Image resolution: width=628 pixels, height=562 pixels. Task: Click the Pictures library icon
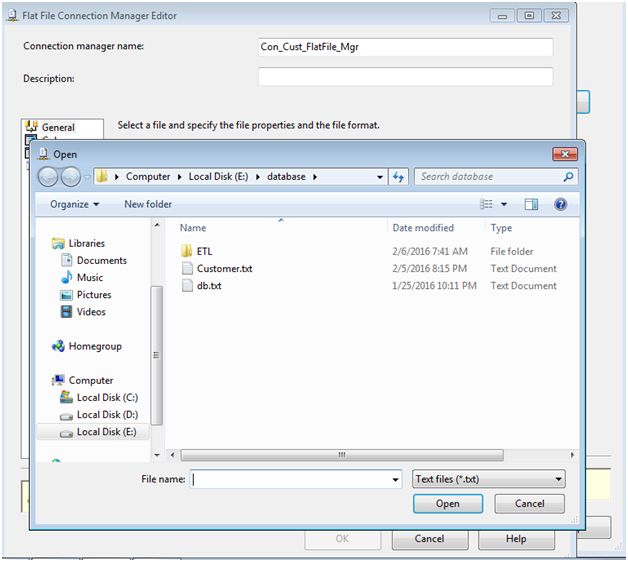[x=66, y=295]
